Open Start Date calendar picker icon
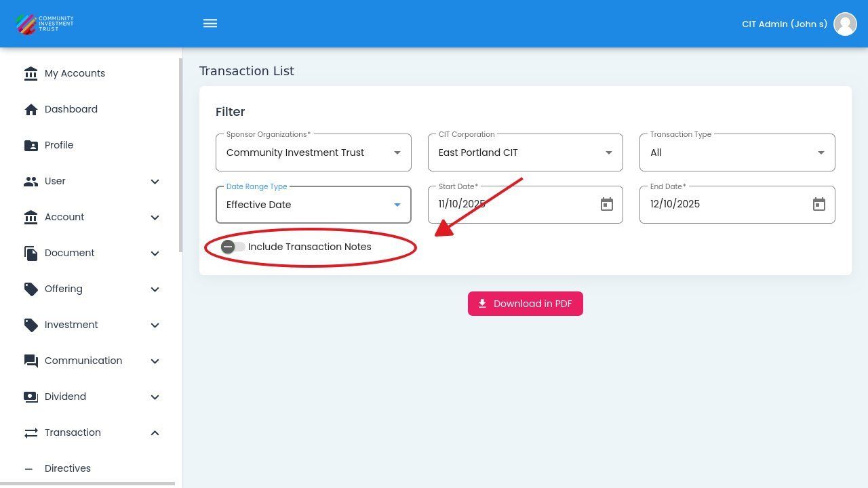 pyautogui.click(x=607, y=205)
